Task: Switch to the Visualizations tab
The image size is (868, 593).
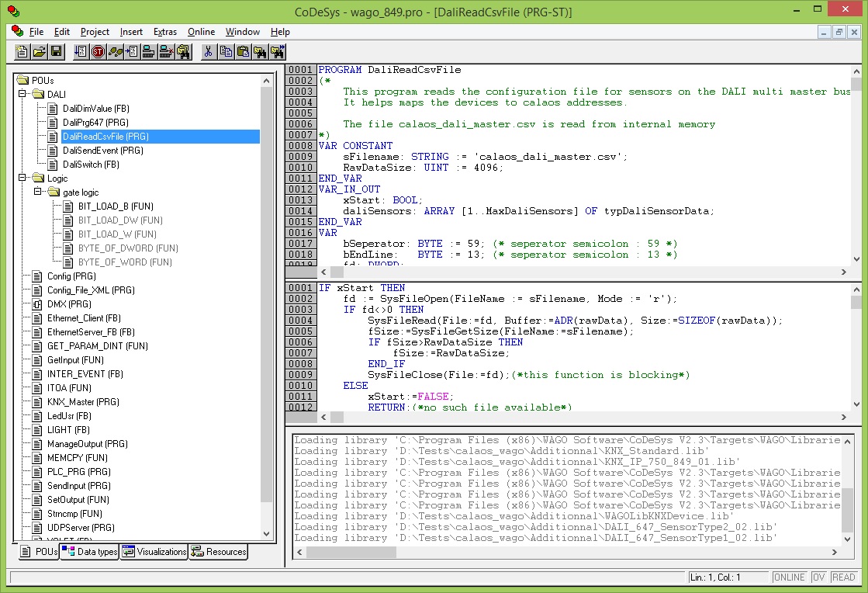Action: pos(154,551)
